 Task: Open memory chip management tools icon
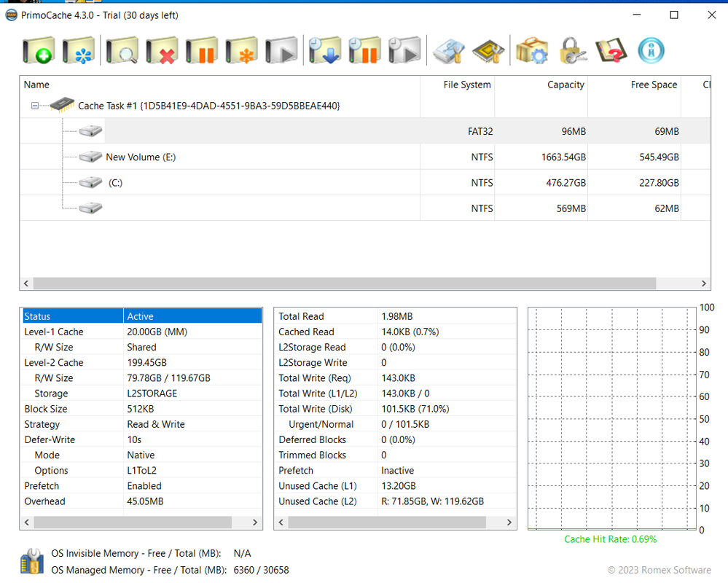[488, 50]
